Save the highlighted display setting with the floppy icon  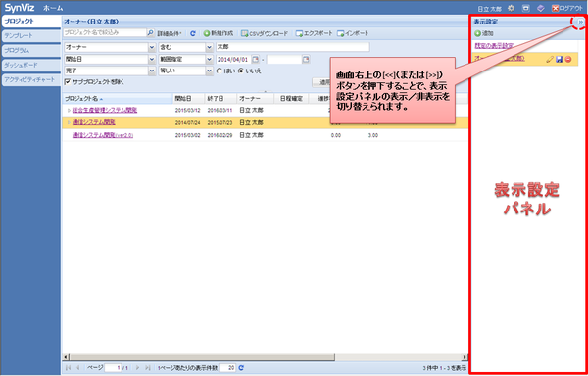pos(560,59)
